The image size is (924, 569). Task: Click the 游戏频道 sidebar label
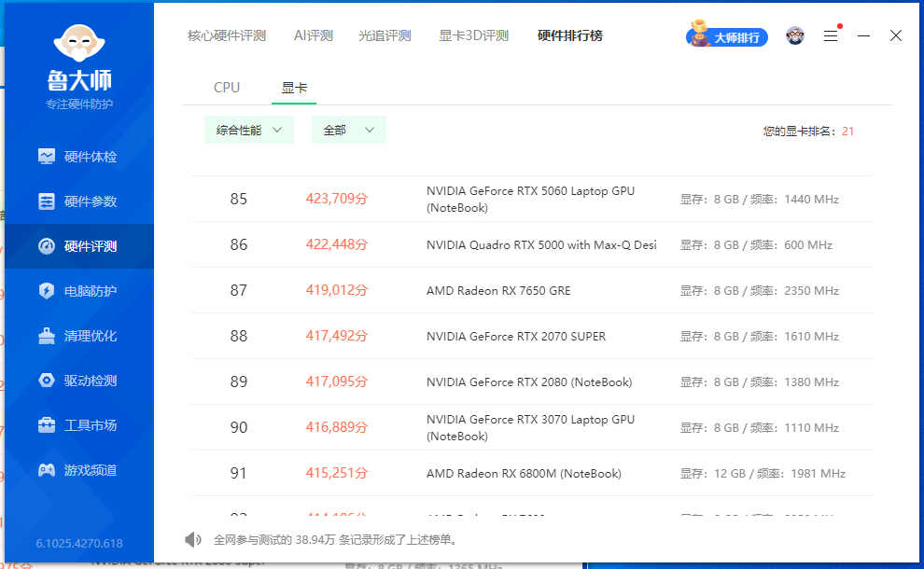click(91, 470)
